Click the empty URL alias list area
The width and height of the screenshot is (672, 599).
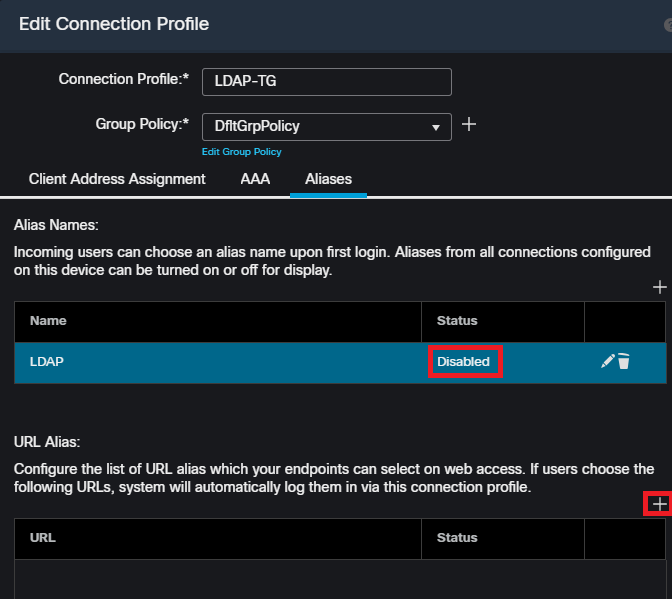[300, 578]
